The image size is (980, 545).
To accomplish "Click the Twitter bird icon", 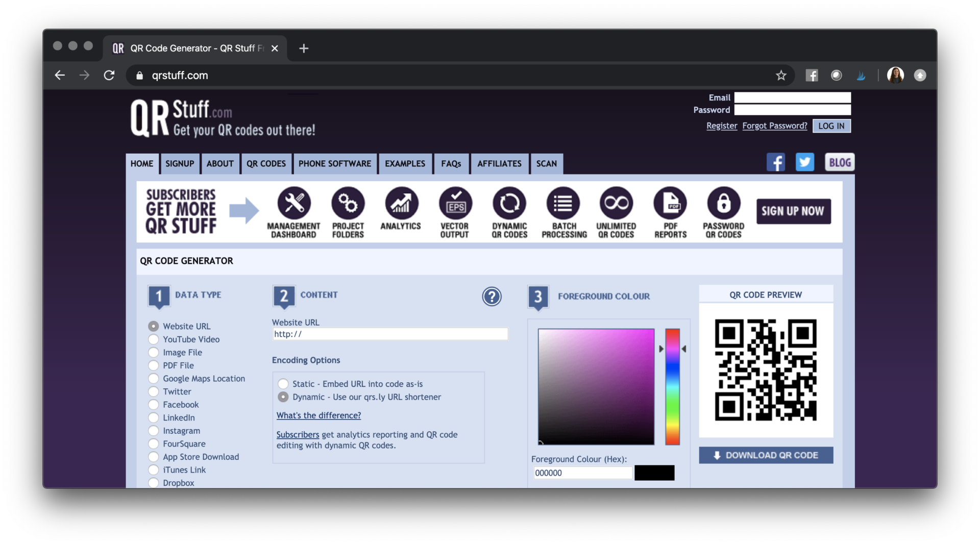I will [x=805, y=162].
